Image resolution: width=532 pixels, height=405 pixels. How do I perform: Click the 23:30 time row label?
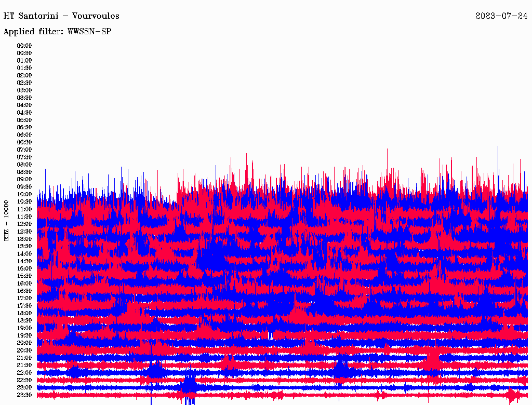[24, 395]
